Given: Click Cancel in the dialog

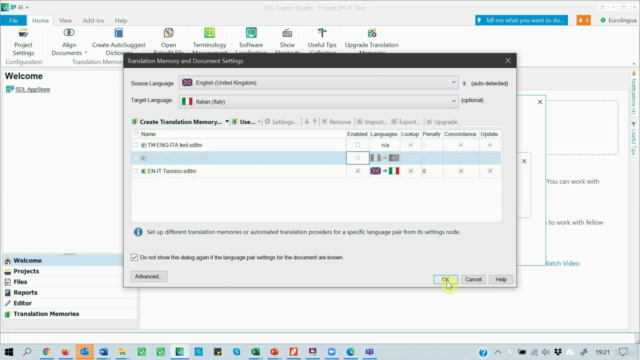Looking at the screenshot, I should [473, 279].
